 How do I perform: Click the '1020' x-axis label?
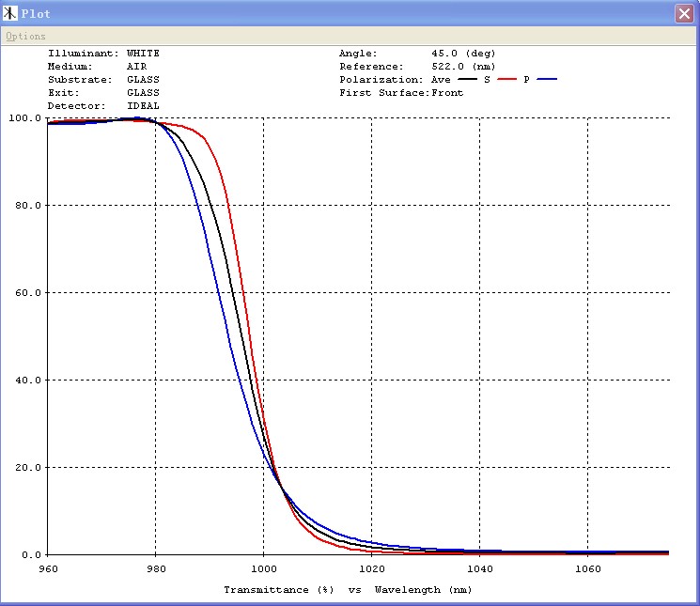(372, 569)
